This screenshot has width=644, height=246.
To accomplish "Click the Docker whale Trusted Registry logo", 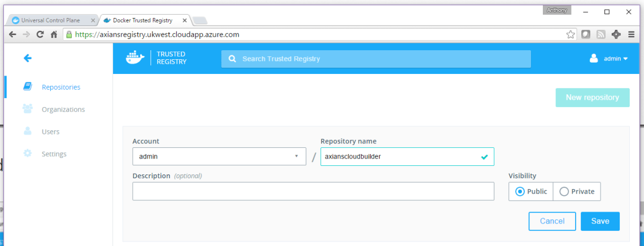I will tap(157, 58).
